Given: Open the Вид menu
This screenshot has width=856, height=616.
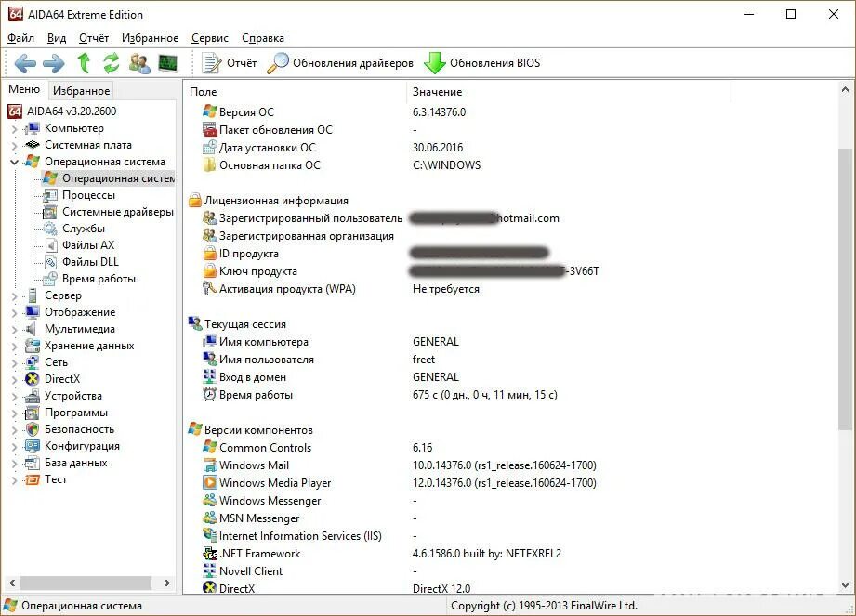Looking at the screenshot, I should pos(56,38).
